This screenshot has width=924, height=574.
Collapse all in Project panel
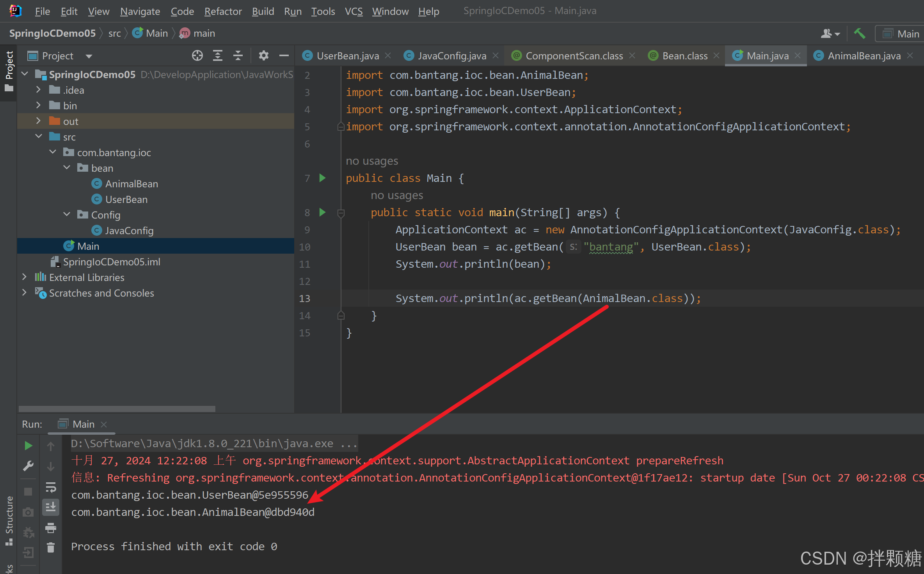click(x=238, y=56)
